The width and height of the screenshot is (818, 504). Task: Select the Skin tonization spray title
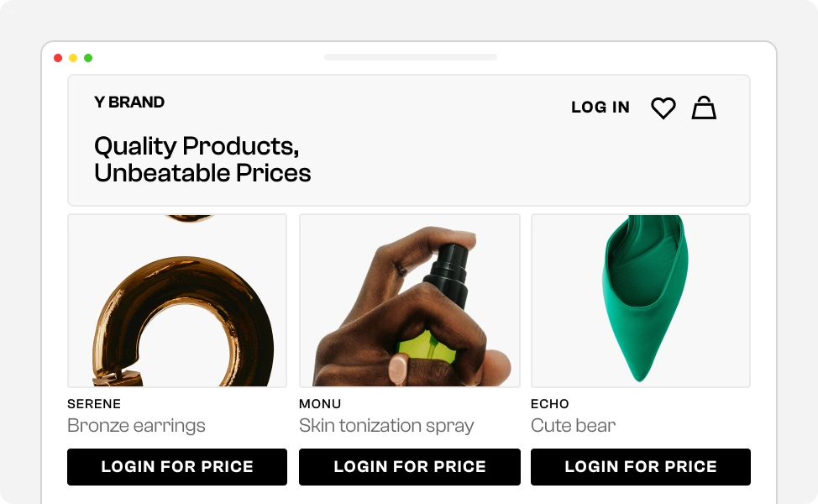386,426
